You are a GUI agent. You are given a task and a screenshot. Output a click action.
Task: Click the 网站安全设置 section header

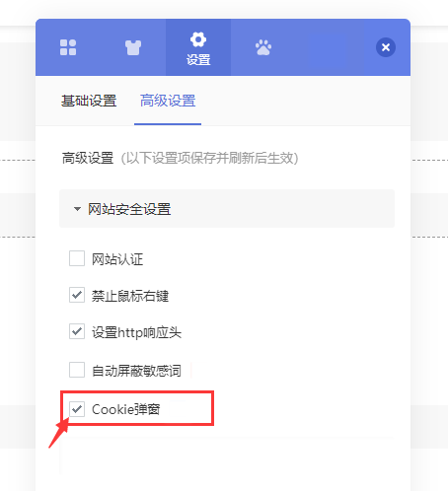(x=227, y=209)
